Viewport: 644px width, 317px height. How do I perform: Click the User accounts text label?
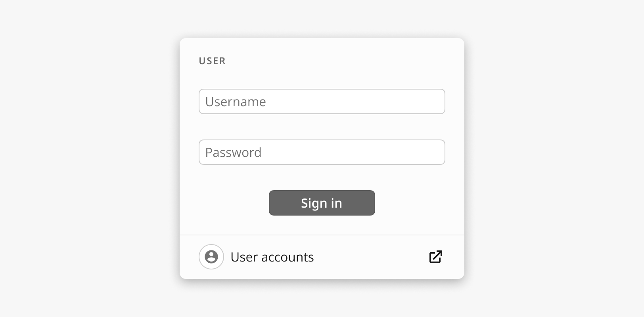click(272, 257)
